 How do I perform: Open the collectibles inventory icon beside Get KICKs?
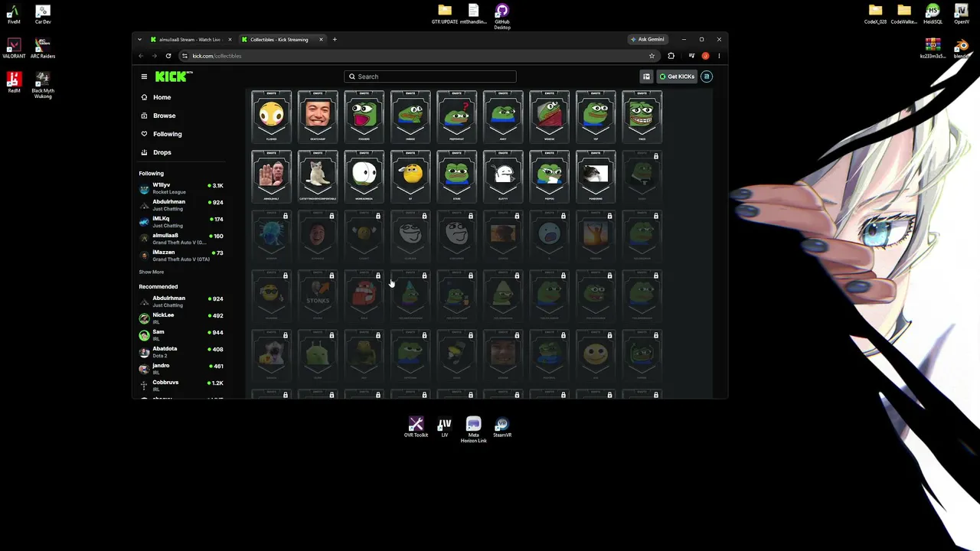tap(646, 77)
